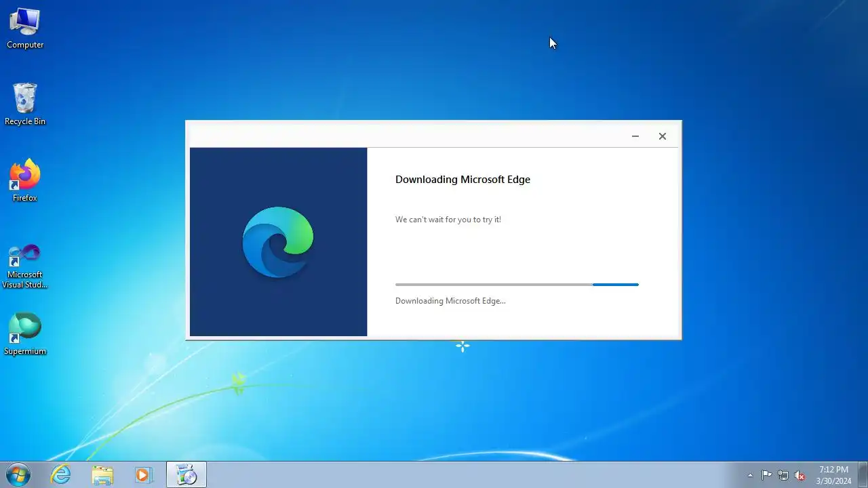This screenshot has width=868, height=488.
Task: Open the network status tray icon
Action: tap(783, 475)
